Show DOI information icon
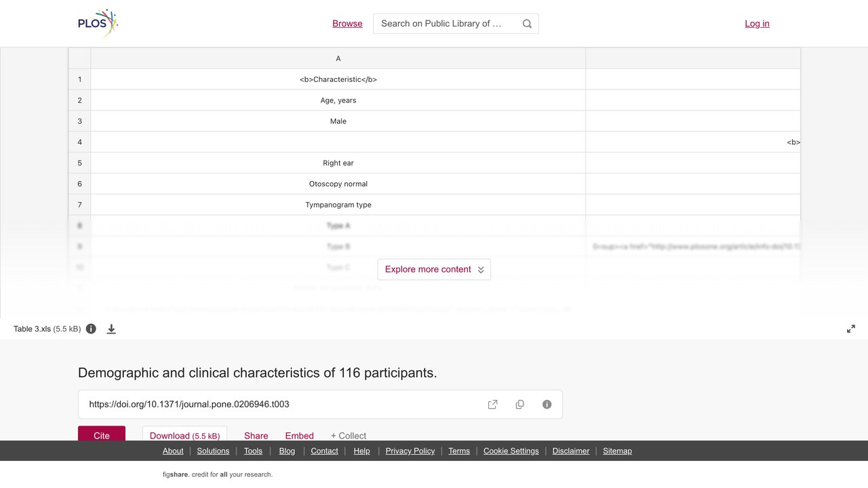 pyautogui.click(x=547, y=405)
